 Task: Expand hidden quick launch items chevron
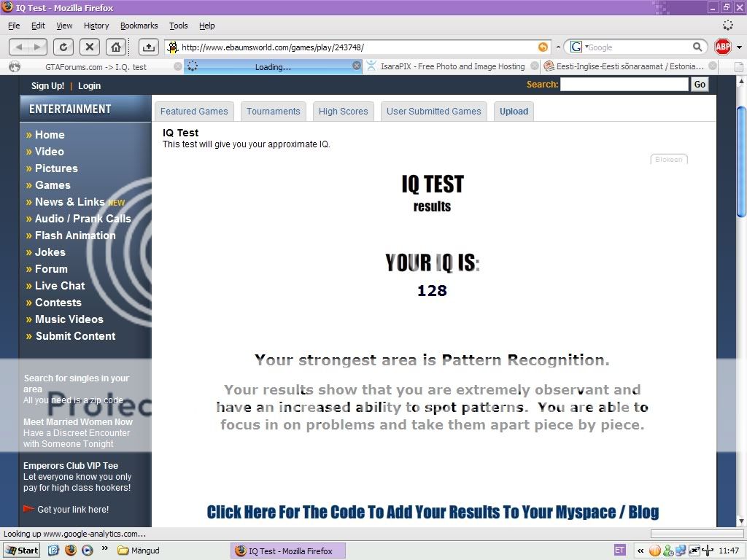click(x=104, y=548)
